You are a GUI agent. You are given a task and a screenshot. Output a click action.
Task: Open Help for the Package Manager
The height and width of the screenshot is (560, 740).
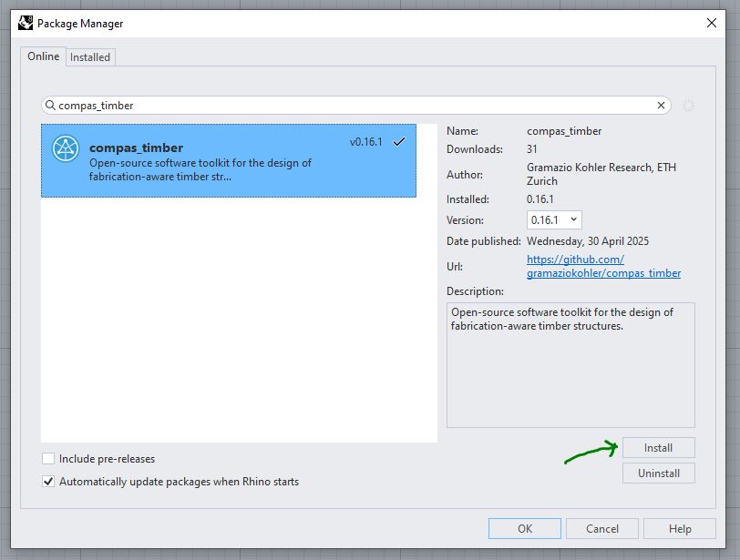[679, 529]
